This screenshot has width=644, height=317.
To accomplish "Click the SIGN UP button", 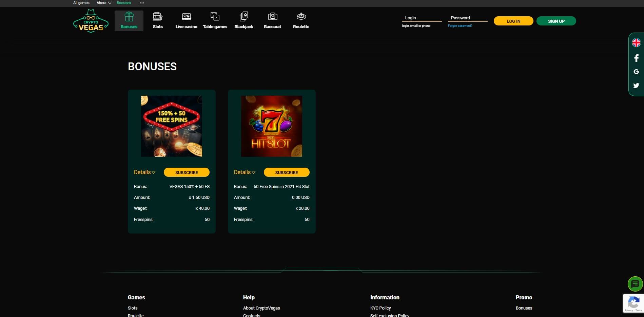I will [x=556, y=21].
